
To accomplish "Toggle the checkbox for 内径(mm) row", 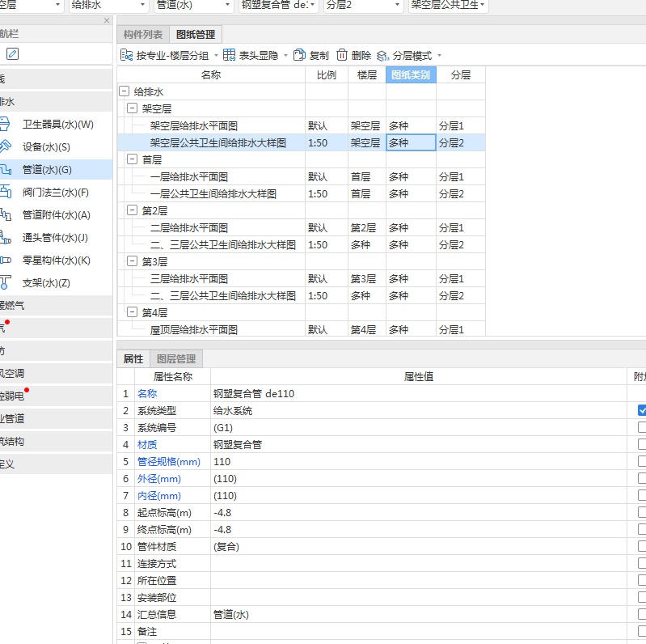I will [642, 495].
